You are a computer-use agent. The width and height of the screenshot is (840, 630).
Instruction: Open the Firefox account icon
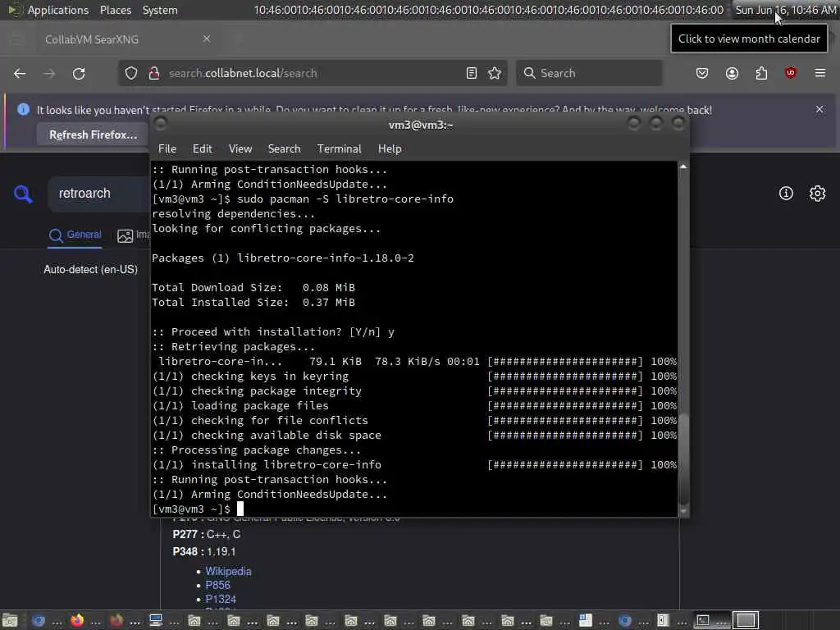[732, 73]
